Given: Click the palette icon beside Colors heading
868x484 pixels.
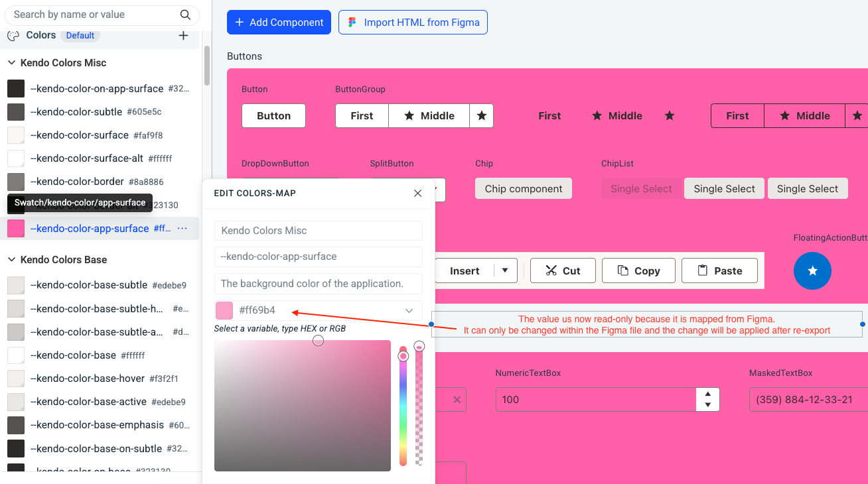Looking at the screenshot, I should tap(13, 36).
